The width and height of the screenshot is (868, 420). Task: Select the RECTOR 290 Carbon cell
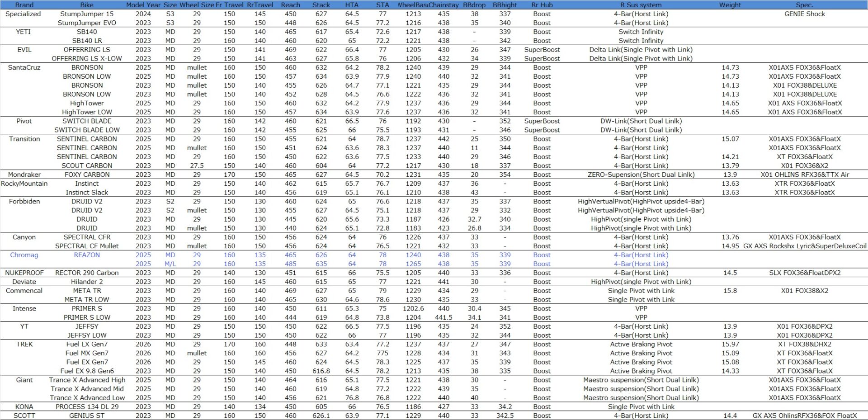tap(87, 273)
